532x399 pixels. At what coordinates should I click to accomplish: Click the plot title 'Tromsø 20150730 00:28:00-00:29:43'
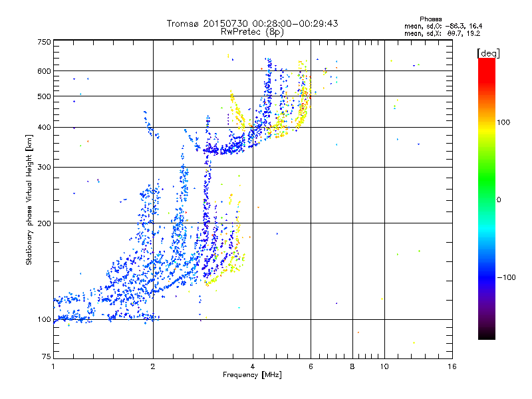[x=252, y=23]
